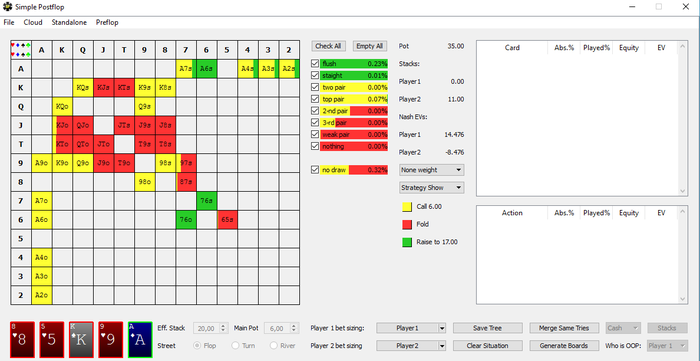Click the red Fold color swatch
The image size is (700, 361).
point(407,224)
